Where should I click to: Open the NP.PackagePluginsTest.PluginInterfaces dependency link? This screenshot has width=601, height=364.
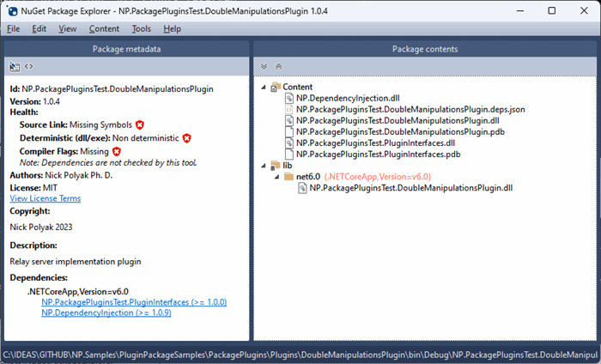coord(134,302)
